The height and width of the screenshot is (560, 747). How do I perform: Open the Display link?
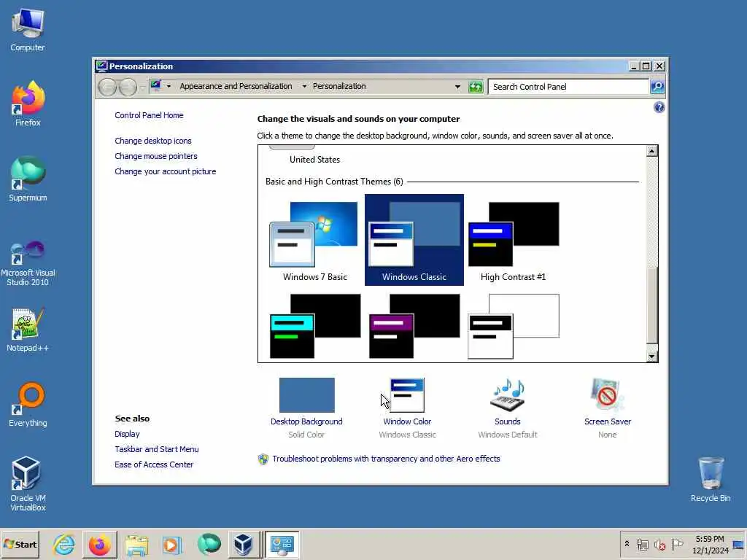[x=127, y=434]
